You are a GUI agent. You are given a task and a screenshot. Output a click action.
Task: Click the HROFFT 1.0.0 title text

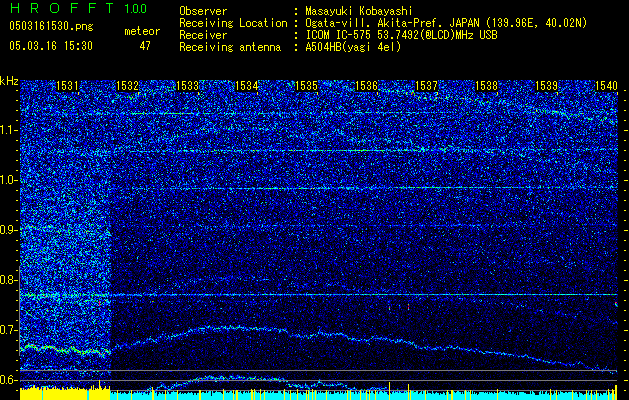(x=78, y=8)
